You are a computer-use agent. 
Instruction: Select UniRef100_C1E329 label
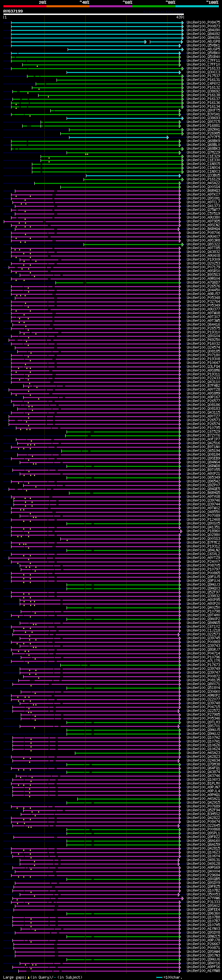(203, 156)
